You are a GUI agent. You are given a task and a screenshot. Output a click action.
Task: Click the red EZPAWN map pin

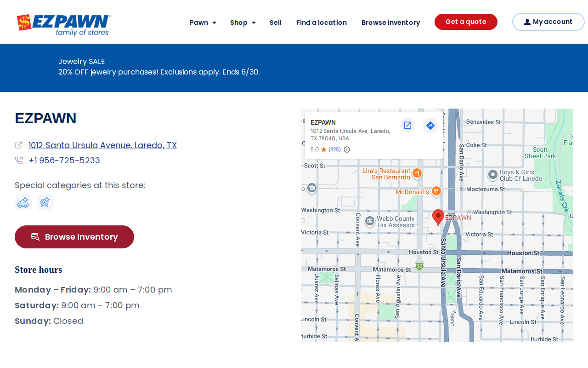click(438, 217)
